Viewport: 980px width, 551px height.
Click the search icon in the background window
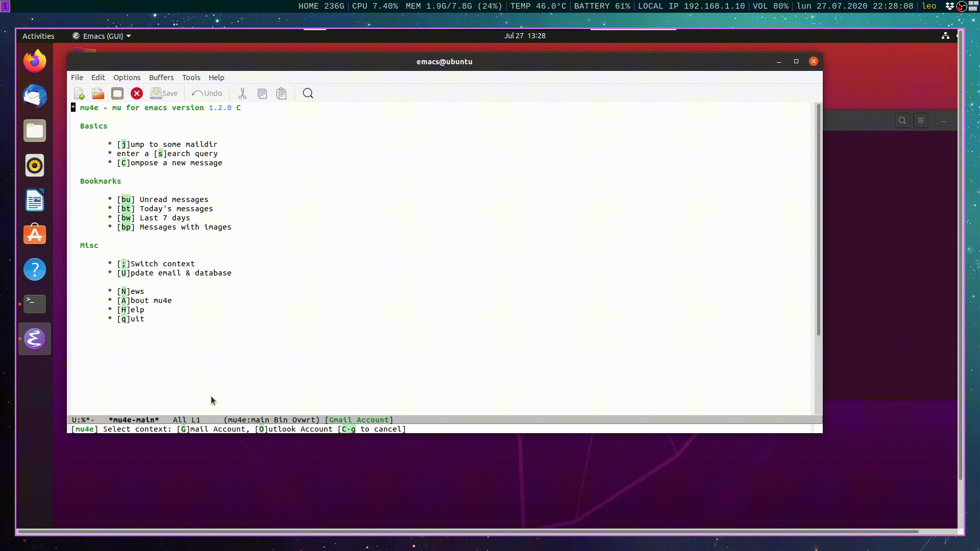pyautogui.click(x=902, y=120)
